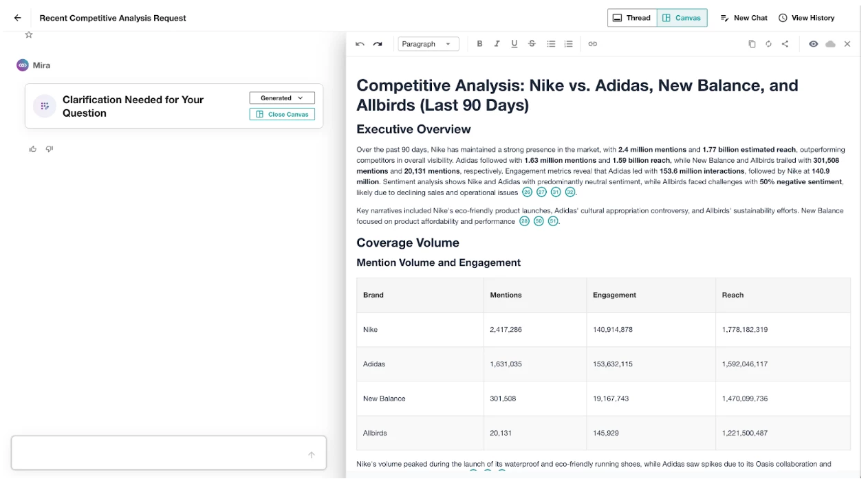Screen dimensions: 868x481
Task: Click the Executive Overview heading
Action: tap(413, 129)
